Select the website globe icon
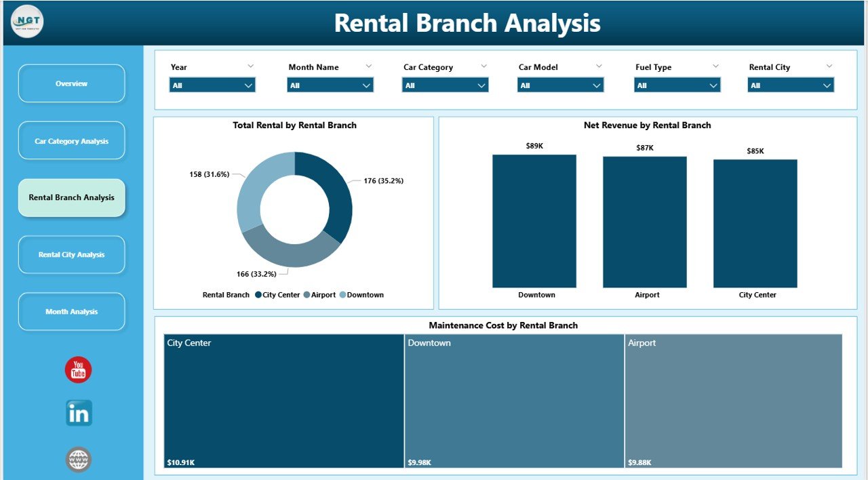This screenshot has width=868, height=480. pyautogui.click(x=78, y=459)
